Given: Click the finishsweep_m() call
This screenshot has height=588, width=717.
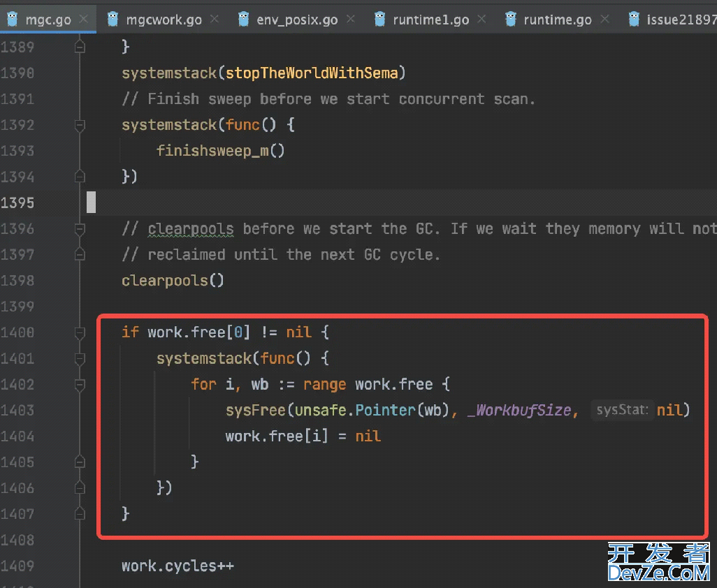Looking at the screenshot, I should tap(220, 151).
